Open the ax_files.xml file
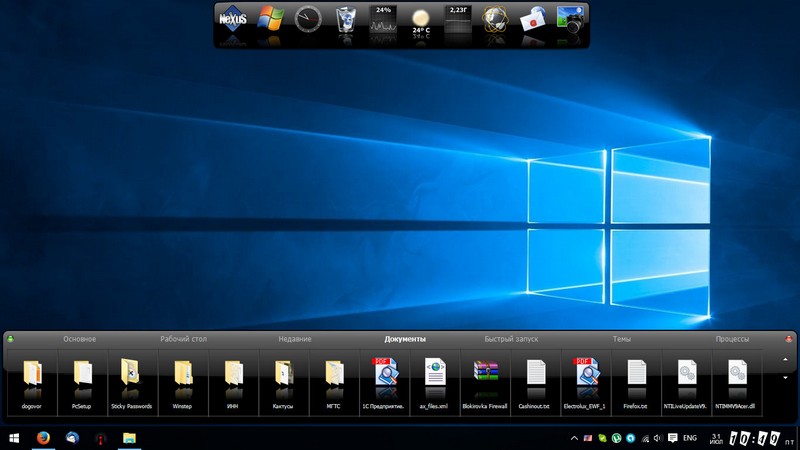 (x=434, y=383)
